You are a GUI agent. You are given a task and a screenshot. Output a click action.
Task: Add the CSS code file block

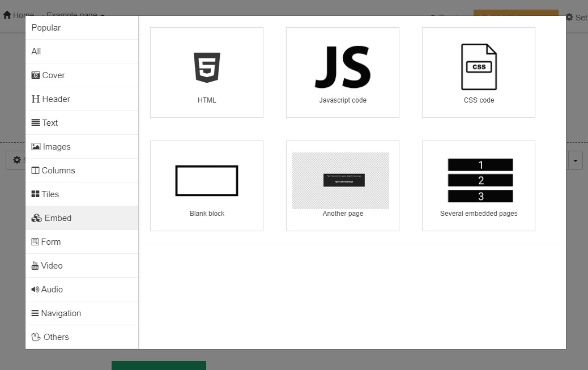pyautogui.click(x=479, y=73)
